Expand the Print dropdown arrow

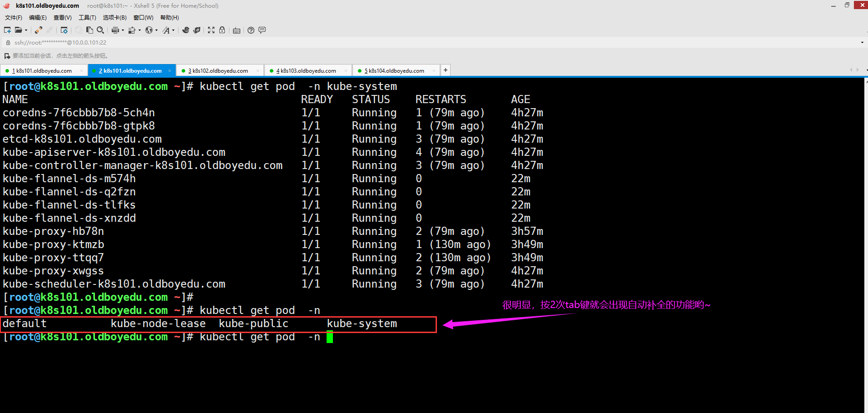pyautogui.click(x=123, y=30)
